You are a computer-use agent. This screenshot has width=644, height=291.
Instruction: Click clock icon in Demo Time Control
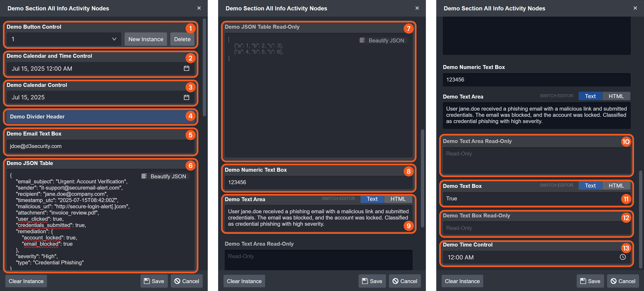point(623,257)
